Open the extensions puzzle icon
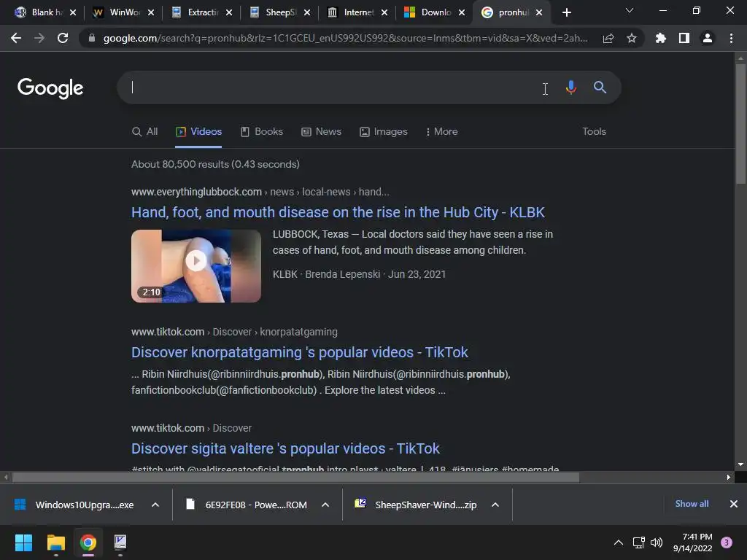This screenshot has width=747, height=560. (x=661, y=38)
